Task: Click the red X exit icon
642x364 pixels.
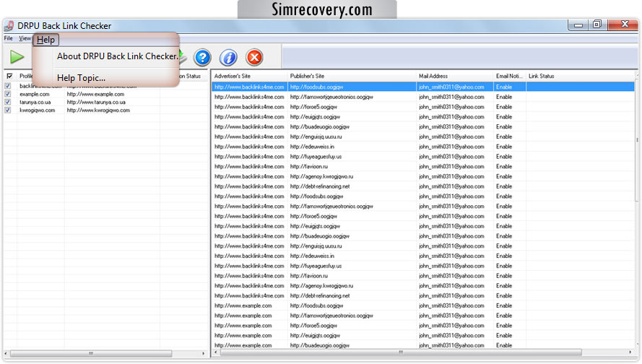Action: (254, 56)
